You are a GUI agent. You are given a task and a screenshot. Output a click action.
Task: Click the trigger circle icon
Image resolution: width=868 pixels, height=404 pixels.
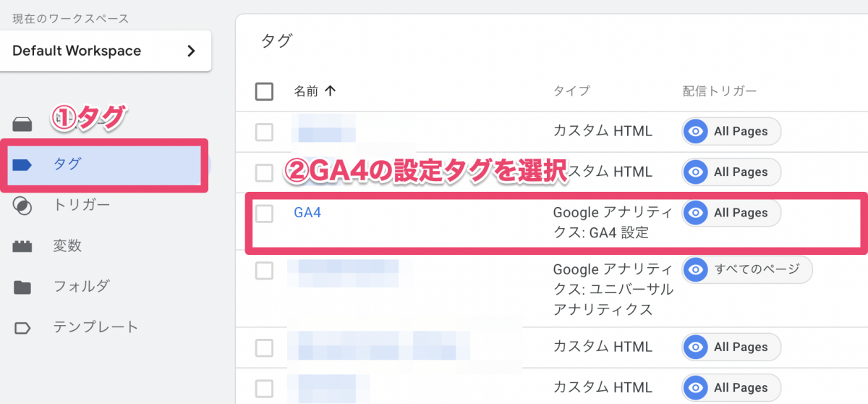(x=23, y=206)
